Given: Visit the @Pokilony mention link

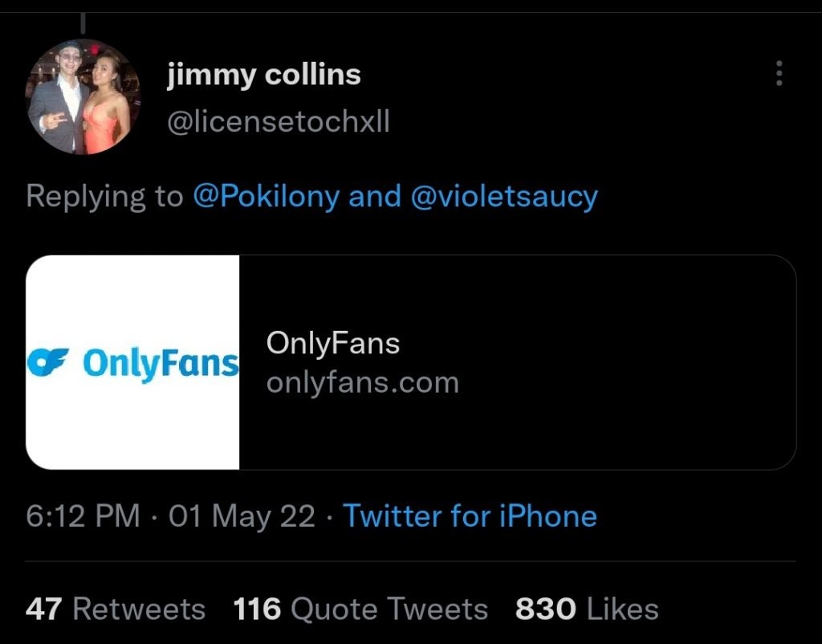Looking at the screenshot, I should 267,196.
